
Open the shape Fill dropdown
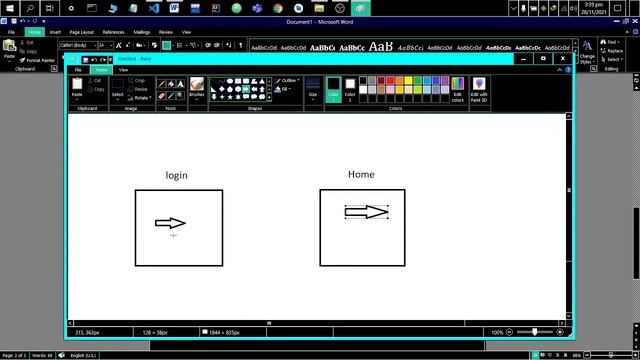pyautogui.click(x=282, y=89)
